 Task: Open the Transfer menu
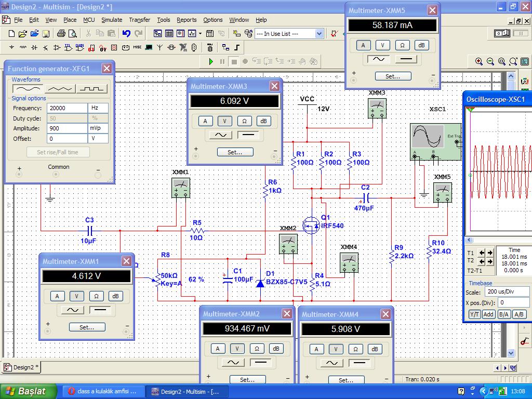[x=139, y=20]
